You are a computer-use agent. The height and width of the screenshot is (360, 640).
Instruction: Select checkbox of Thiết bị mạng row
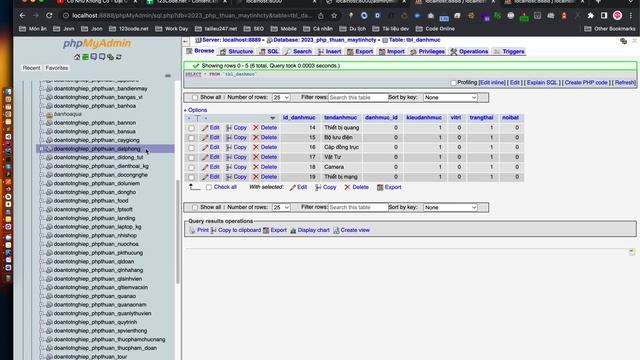(191, 177)
